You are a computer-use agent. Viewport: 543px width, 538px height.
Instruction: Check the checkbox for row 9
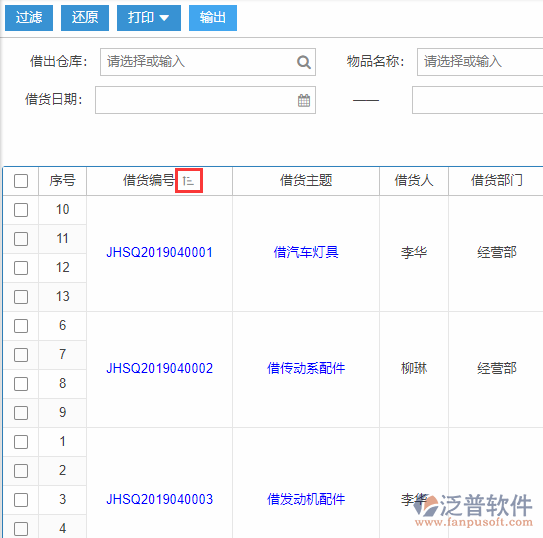21,413
